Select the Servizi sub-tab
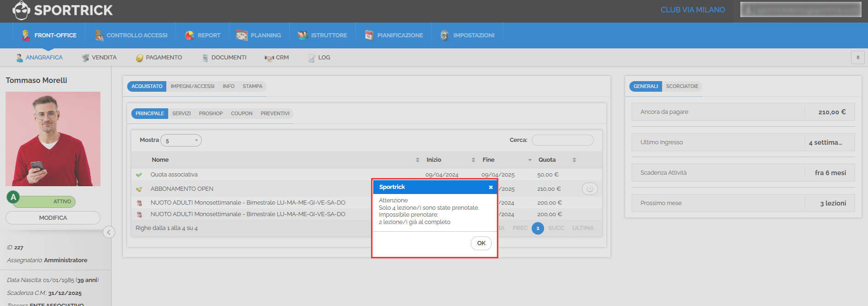Screen dimensions: 868x306 tap(182, 113)
